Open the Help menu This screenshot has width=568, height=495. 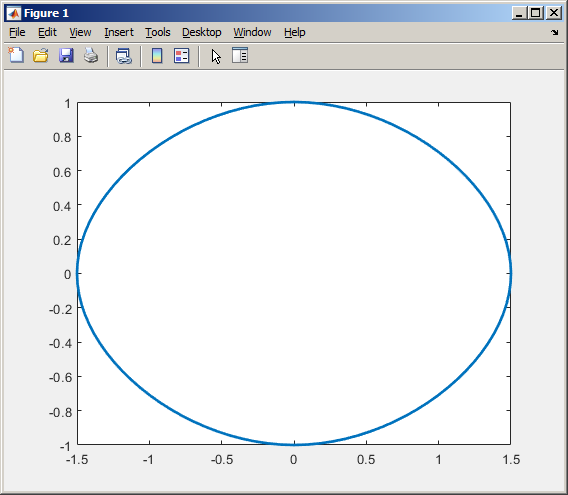click(295, 32)
